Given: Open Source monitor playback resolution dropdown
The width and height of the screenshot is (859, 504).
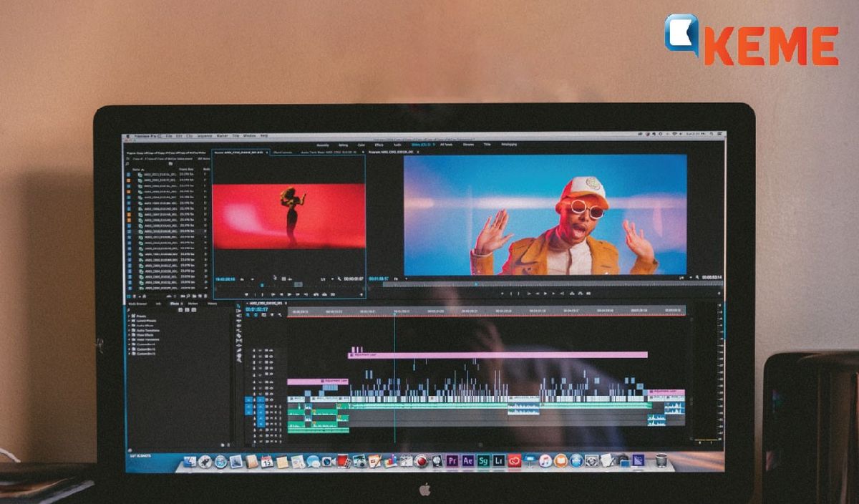Looking at the screenshot, I should 329,279.
